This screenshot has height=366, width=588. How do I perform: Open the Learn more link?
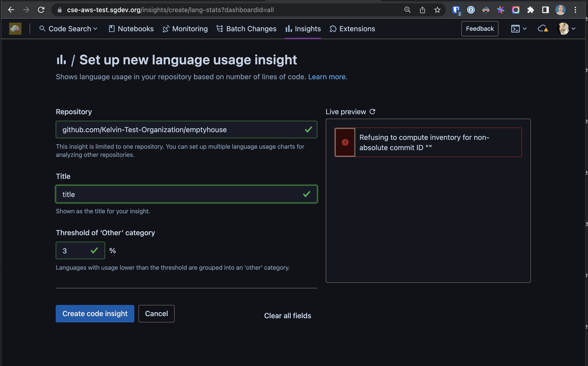(x=328, y=77)
